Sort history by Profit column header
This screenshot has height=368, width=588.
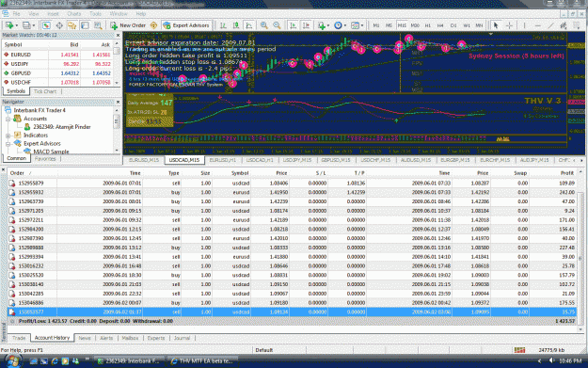click(x=566, y=173)
